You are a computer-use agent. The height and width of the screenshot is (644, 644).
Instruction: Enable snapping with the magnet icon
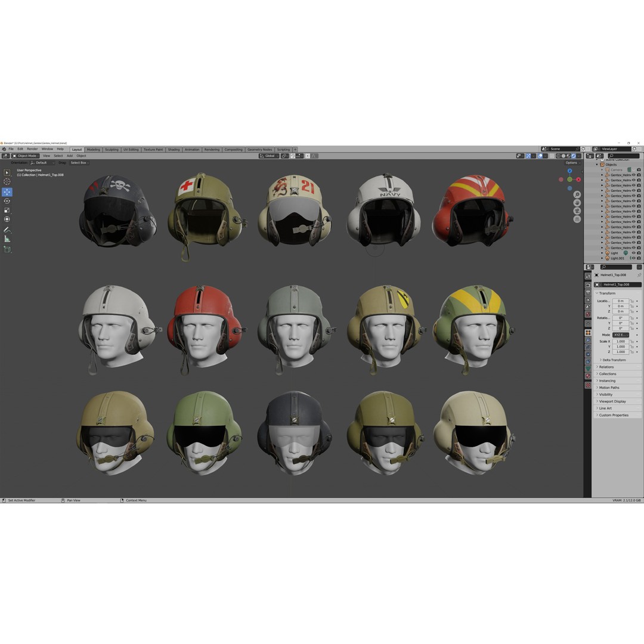tap(292, 156)
